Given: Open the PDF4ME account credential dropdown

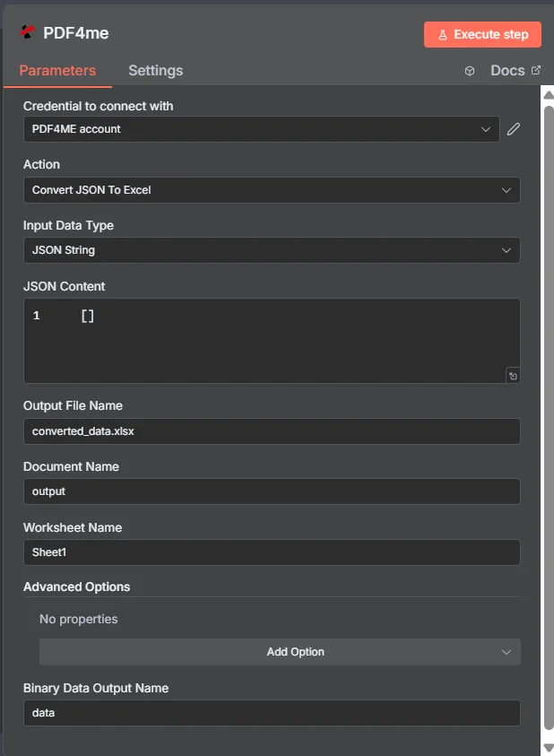Looking at the screenshot, I should [x=262, y=129].
